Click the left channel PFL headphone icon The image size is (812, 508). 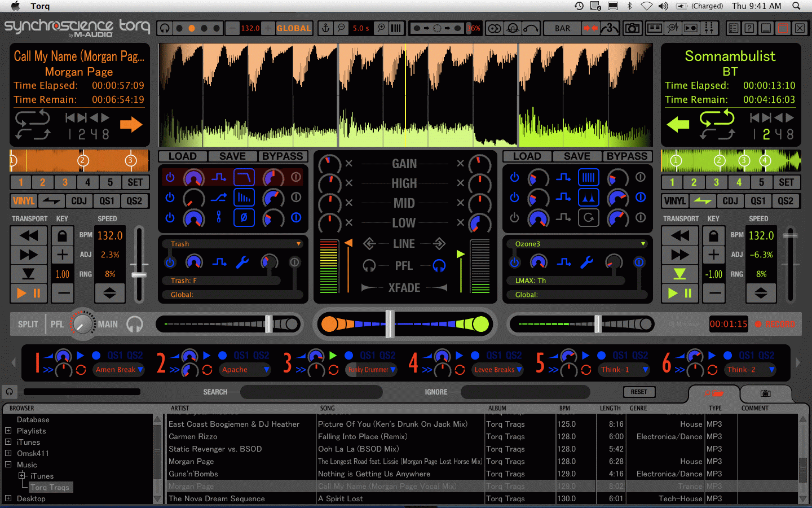click(x=369, y=265)
